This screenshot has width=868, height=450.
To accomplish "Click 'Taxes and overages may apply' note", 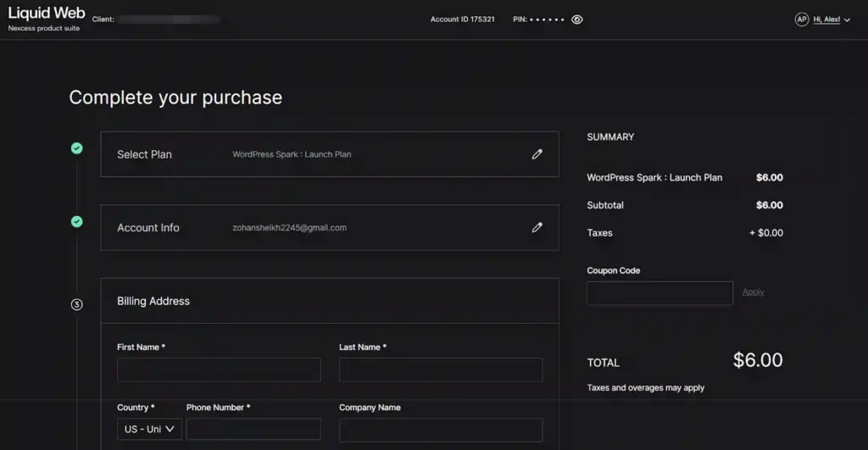I will click(x=645, y=388).
